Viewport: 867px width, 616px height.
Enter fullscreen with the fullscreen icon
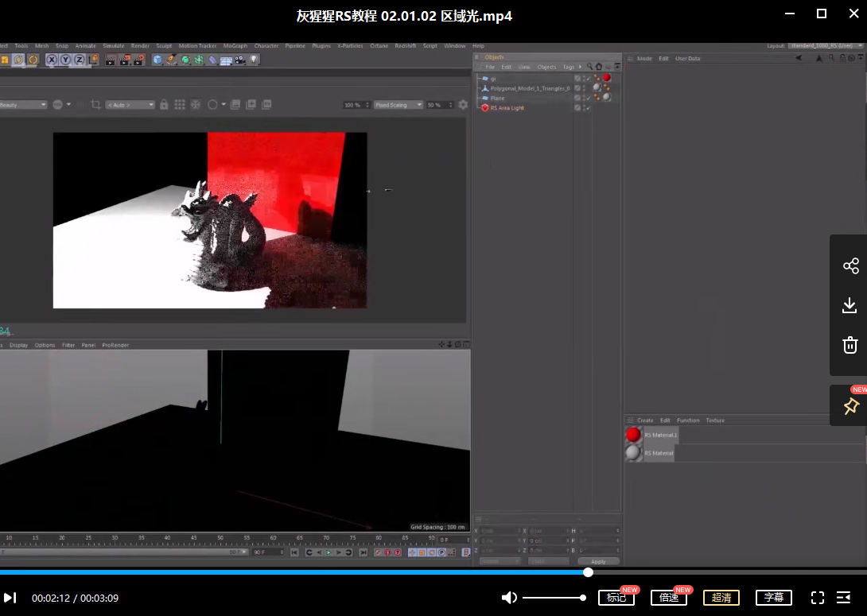tap(817, 598)
